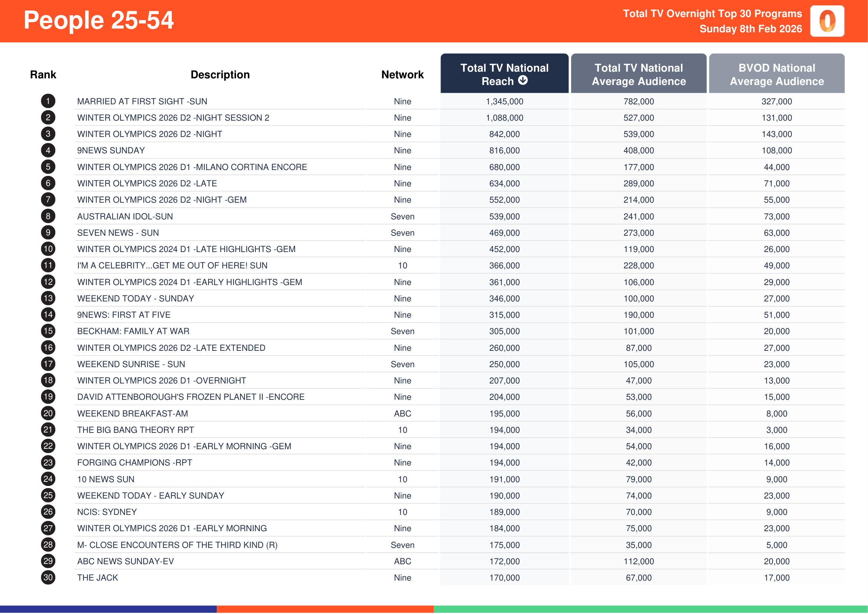
Task: Click the rank 1 circle badge
Action: [x=48, y=101]
